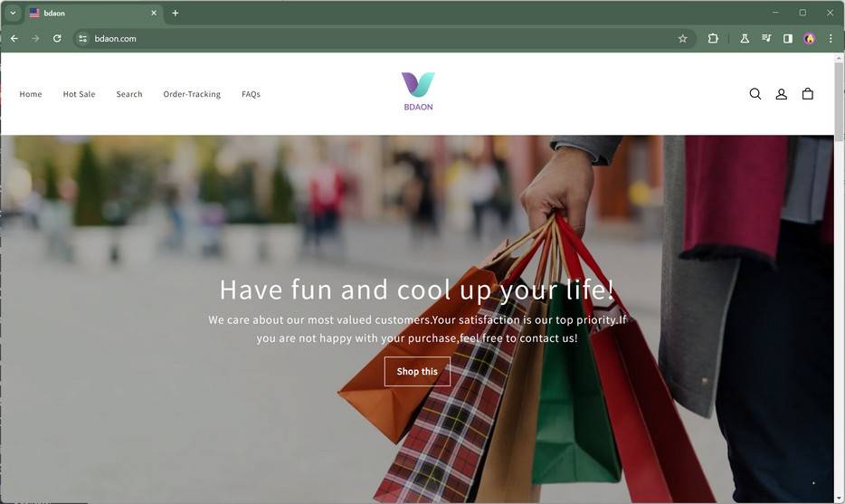Open the Hot Sale menu item
This screenshot has width=845, height=504.
[80, 94]
